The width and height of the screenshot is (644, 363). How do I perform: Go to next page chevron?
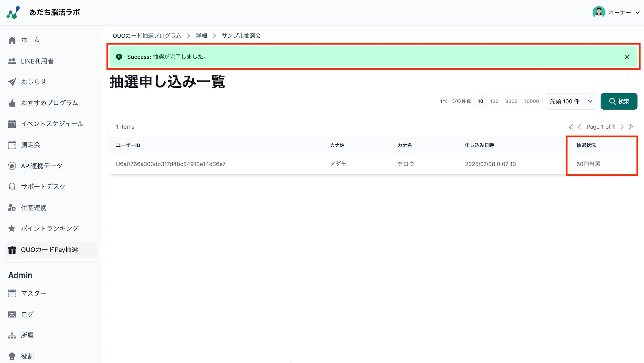[622, 127]
